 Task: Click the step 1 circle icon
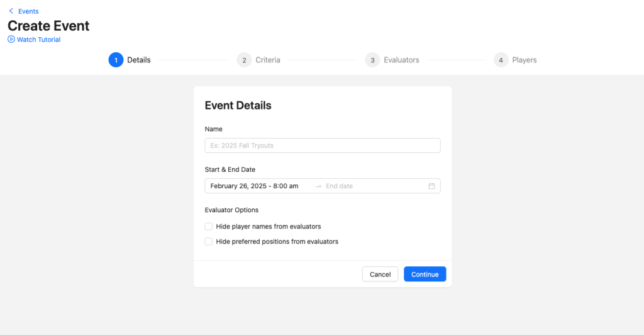(x=116, y=60)
